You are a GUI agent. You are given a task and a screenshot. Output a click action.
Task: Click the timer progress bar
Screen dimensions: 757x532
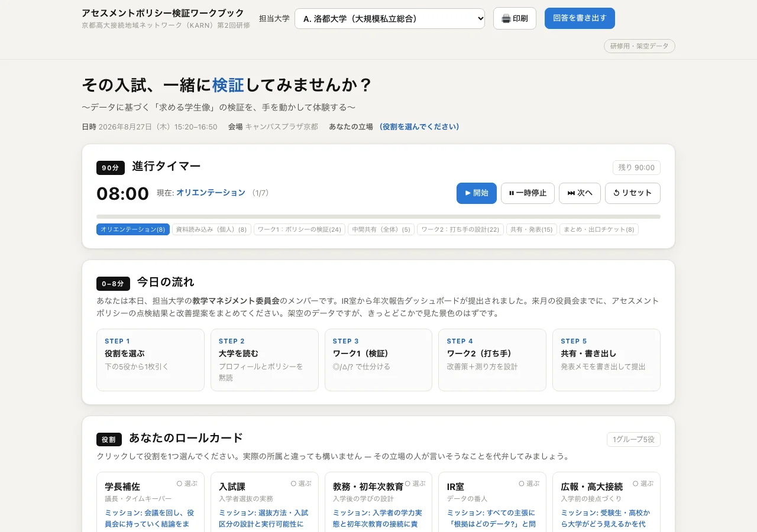[378, 216]
